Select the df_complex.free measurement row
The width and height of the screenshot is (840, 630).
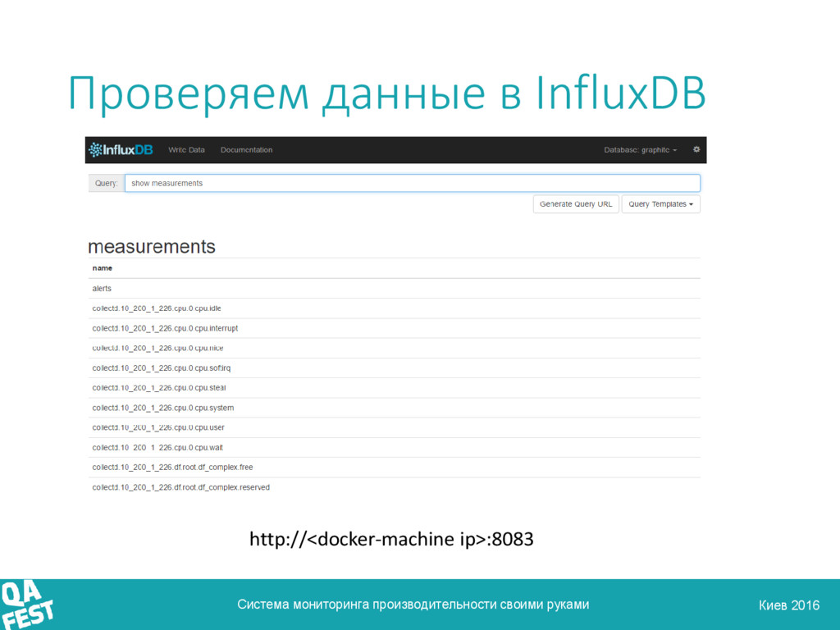[x=395, y=467]
